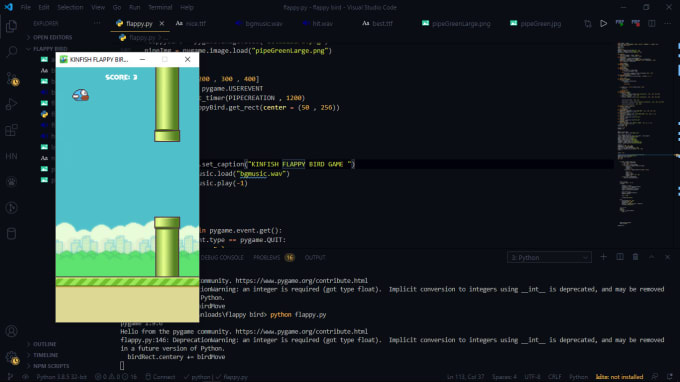The width and height of the screenshot is (680, 382).
Task: Click the code minimap on the right
Action: [644, 134]
